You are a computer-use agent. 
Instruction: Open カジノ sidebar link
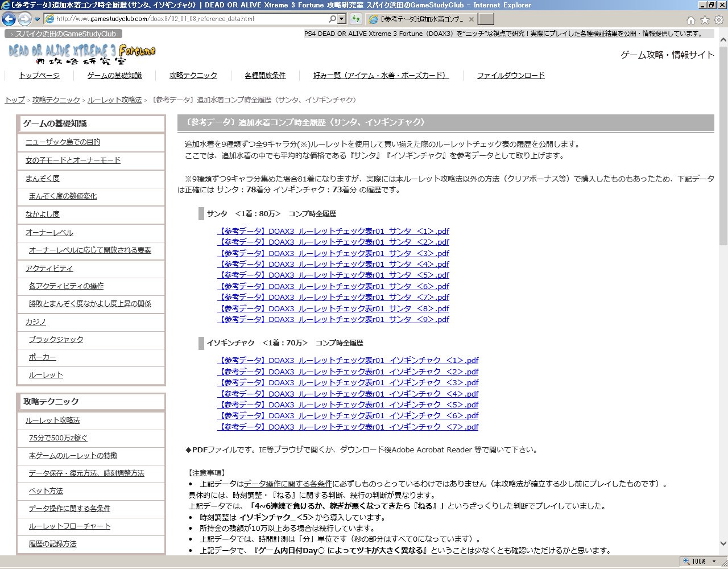click(x=36, y=321)
